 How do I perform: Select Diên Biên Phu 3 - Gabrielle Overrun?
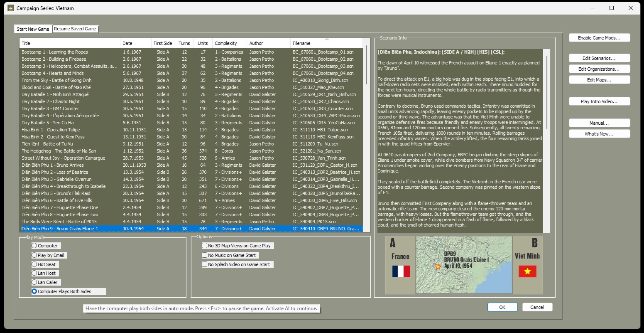point(191,180)
